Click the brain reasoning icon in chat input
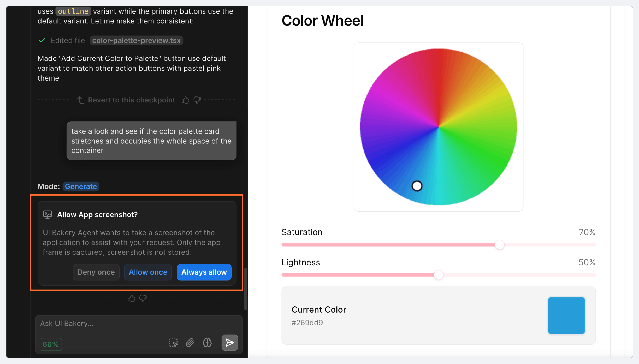The height and width of the screenshot is (364, 639). coord(207,343)
